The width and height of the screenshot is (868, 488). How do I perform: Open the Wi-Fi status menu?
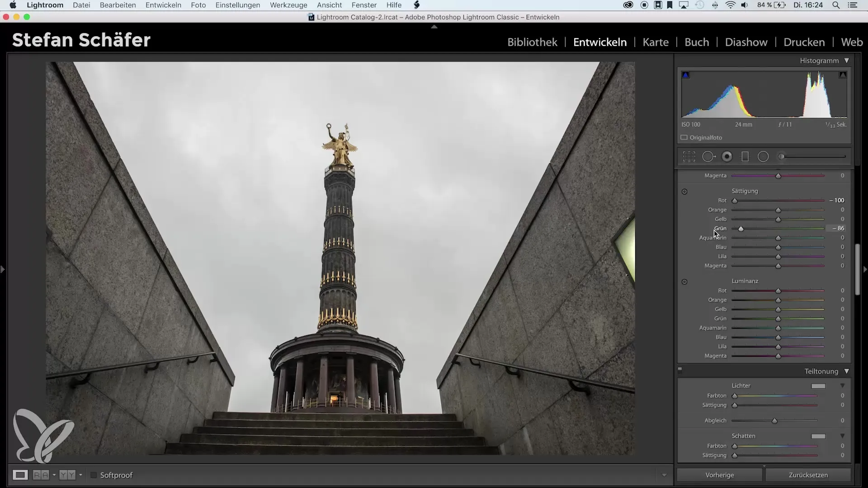730,5
